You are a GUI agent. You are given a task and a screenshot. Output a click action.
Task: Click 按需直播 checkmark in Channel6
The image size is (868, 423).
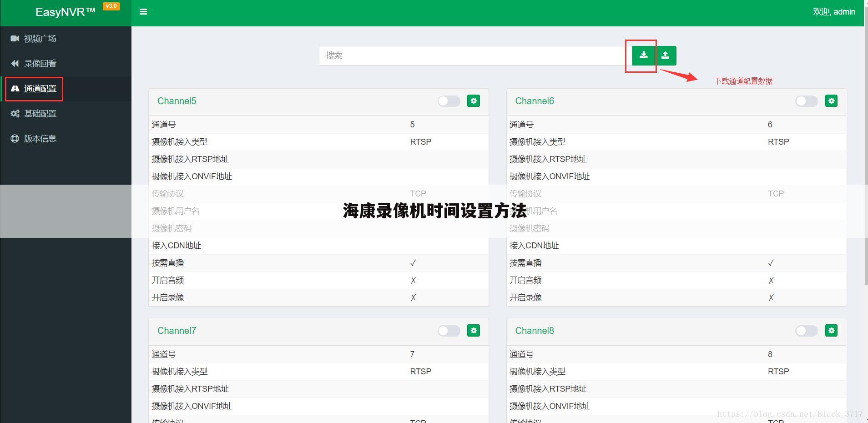point(771,263)
